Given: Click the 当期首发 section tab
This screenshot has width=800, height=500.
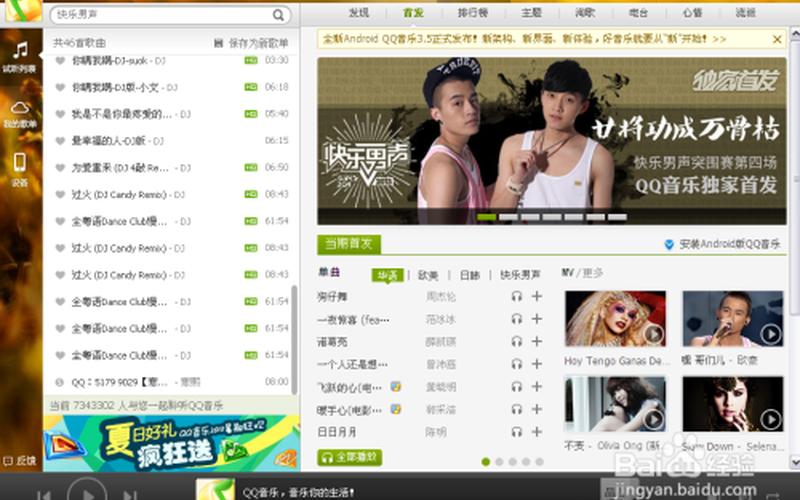Looking at the screenshot, I should [348, 244].
